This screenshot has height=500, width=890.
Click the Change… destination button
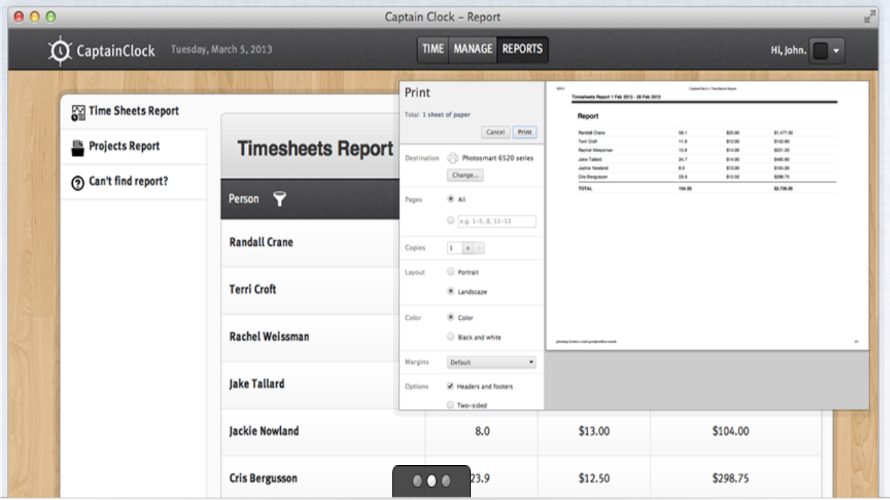tap(465, 175)
